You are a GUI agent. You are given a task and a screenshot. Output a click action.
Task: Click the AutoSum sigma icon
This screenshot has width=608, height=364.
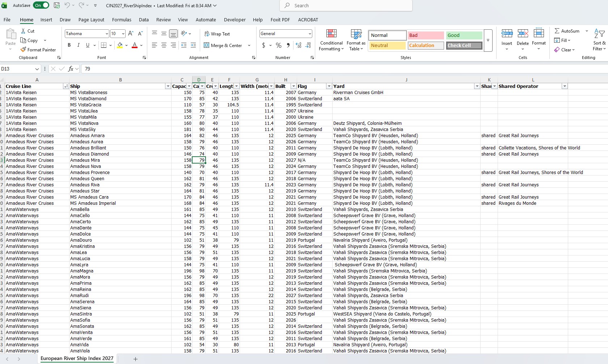click(557, 31)
